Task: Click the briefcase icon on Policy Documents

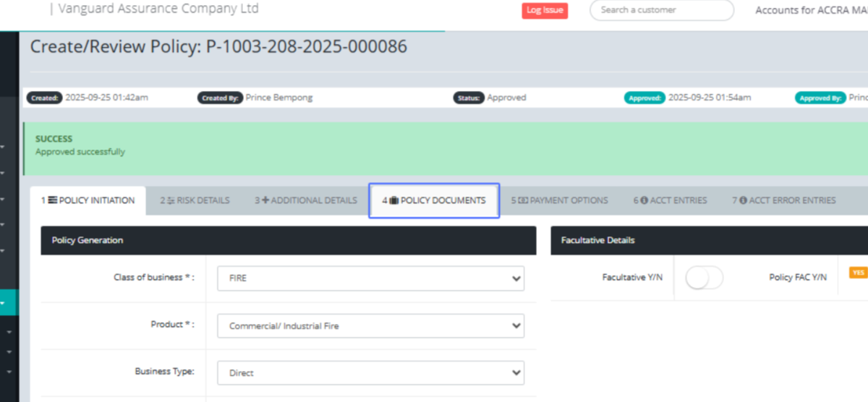Action: tap(394, 200)
